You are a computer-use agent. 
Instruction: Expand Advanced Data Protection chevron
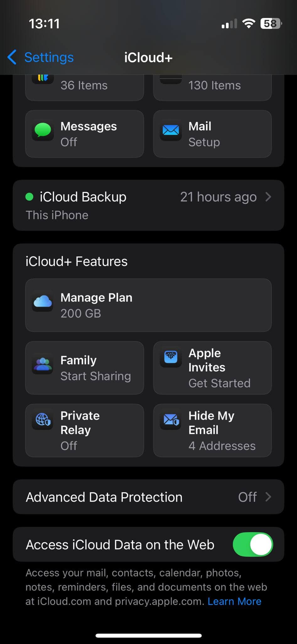click(x=268, y=497)
